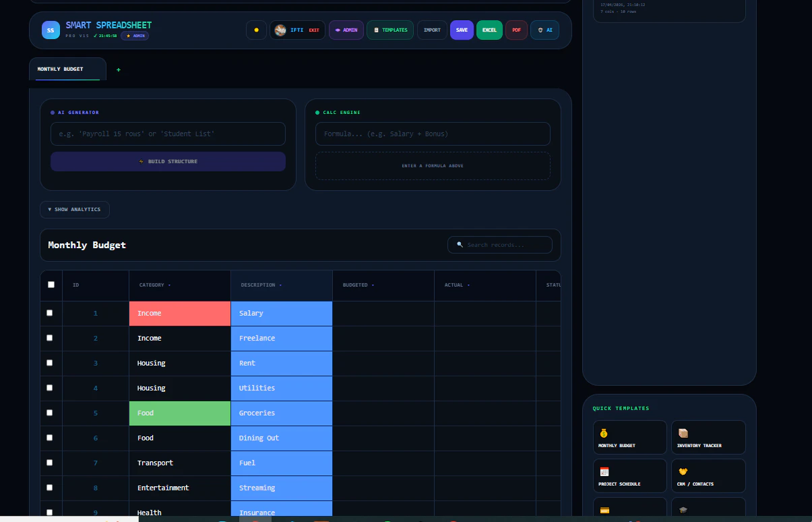
Task: Choose the cardboard box Inventory Tracker icon
Action: [683, 433]
